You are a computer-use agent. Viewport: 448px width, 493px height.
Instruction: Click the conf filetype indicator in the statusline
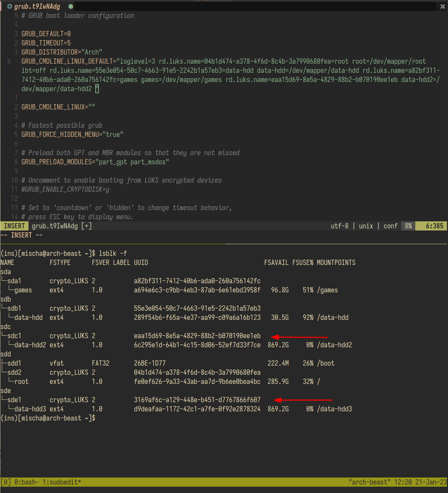coord(390,226)
